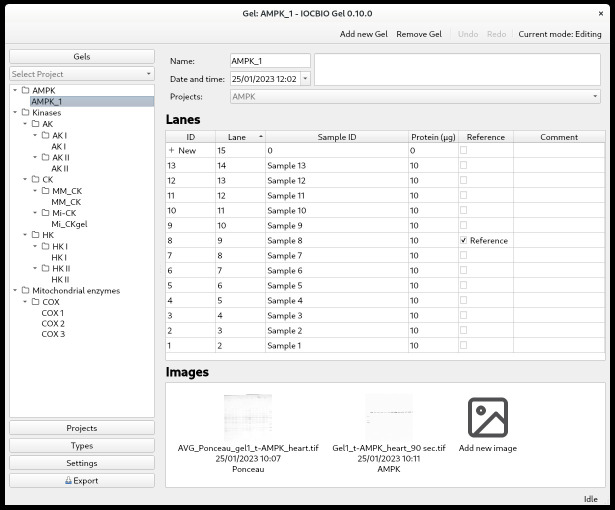Click the CK folder icon
The image size is (615, 510).
click(36, 179)
